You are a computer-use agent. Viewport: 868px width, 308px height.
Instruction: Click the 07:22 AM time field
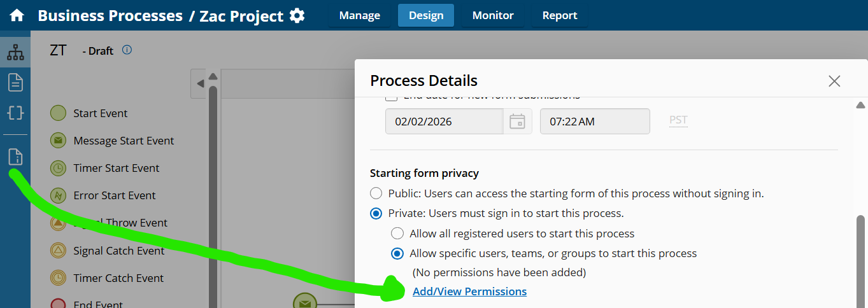[594, 121]
